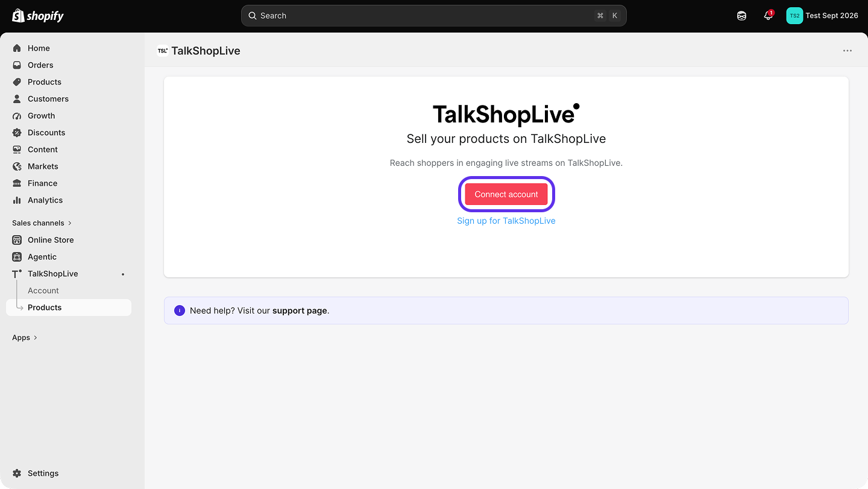Click the Home house icon
This screenshot has height=489, width=868.
click(17, 48)
